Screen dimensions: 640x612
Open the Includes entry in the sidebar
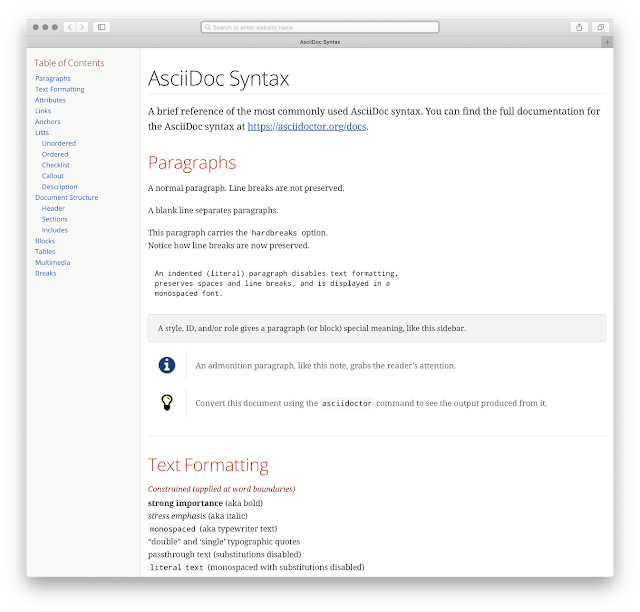click(55, 230)
